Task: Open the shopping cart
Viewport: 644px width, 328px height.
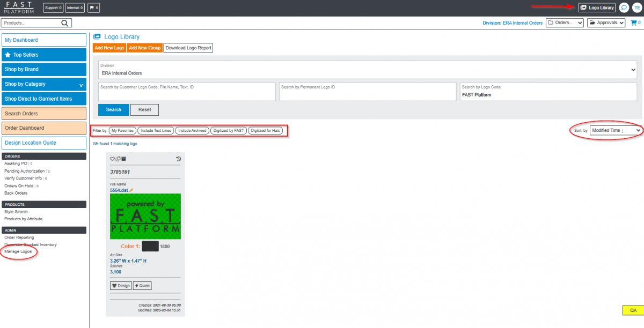Action: pyautogui.click(x=635, y=23)
